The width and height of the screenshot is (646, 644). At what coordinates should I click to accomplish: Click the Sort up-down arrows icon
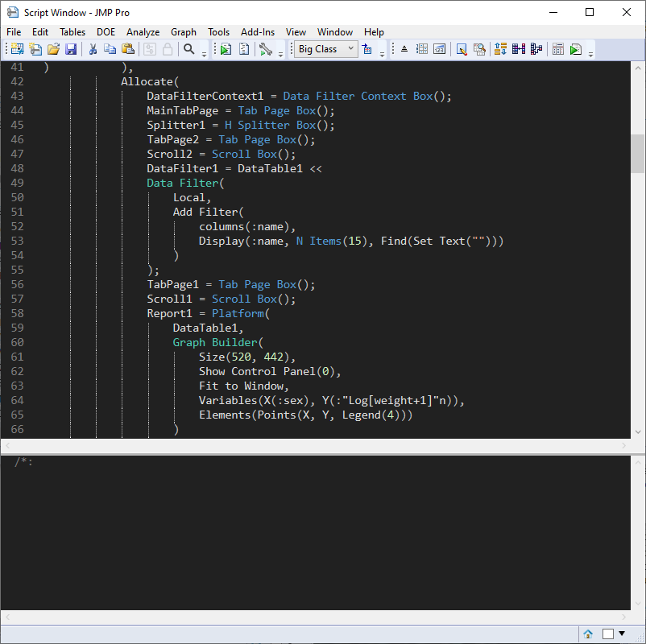point(500,49)
